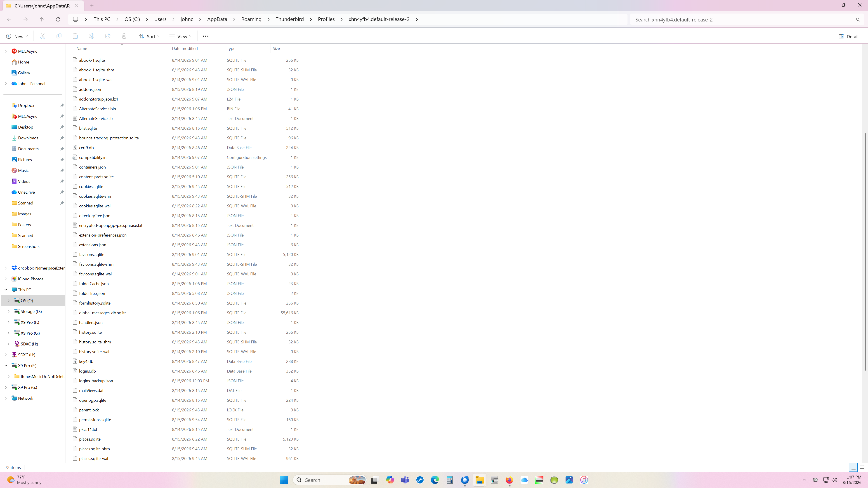Open the View dropdown
The height and width of the screenshot is (488, 868).
point(180,36)
